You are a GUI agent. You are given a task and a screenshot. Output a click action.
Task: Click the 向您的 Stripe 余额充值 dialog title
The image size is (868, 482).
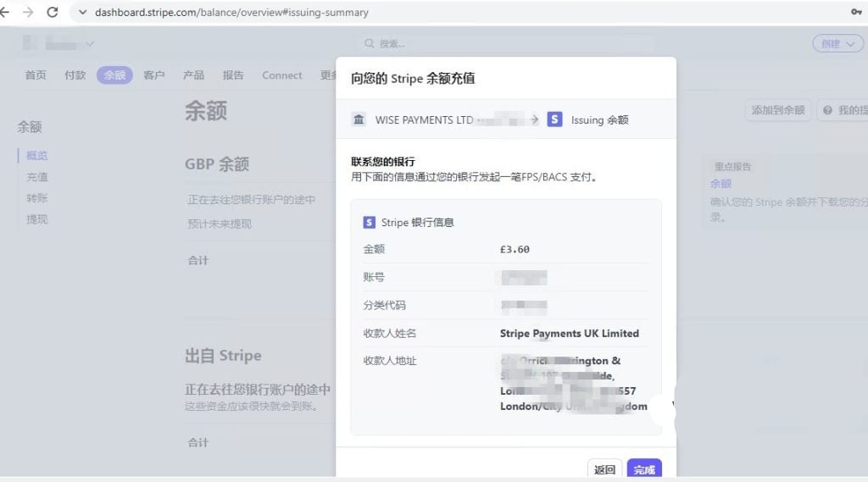click(x=413, y=79)
